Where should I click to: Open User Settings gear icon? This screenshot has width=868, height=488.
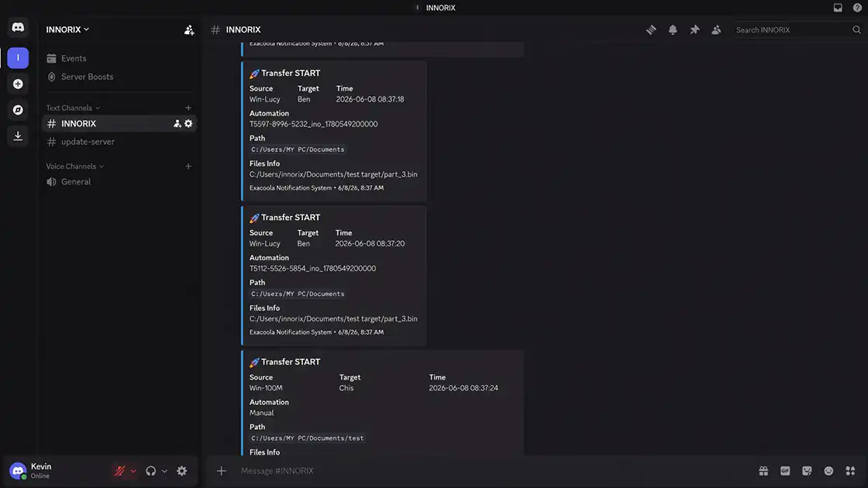181,471
